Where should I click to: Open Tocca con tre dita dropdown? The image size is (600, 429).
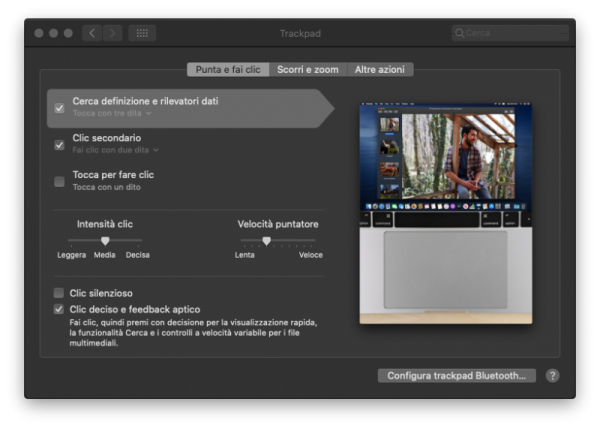point(112,114)
